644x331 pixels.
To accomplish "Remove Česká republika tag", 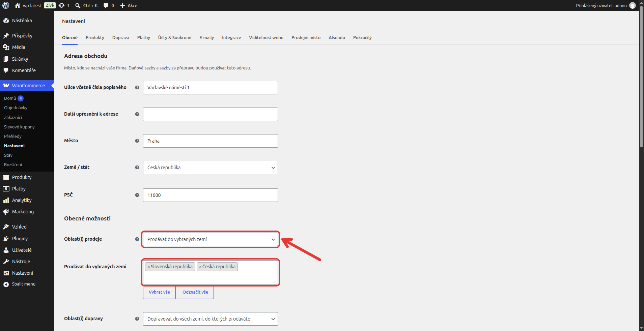I will (x=200, y=267).
